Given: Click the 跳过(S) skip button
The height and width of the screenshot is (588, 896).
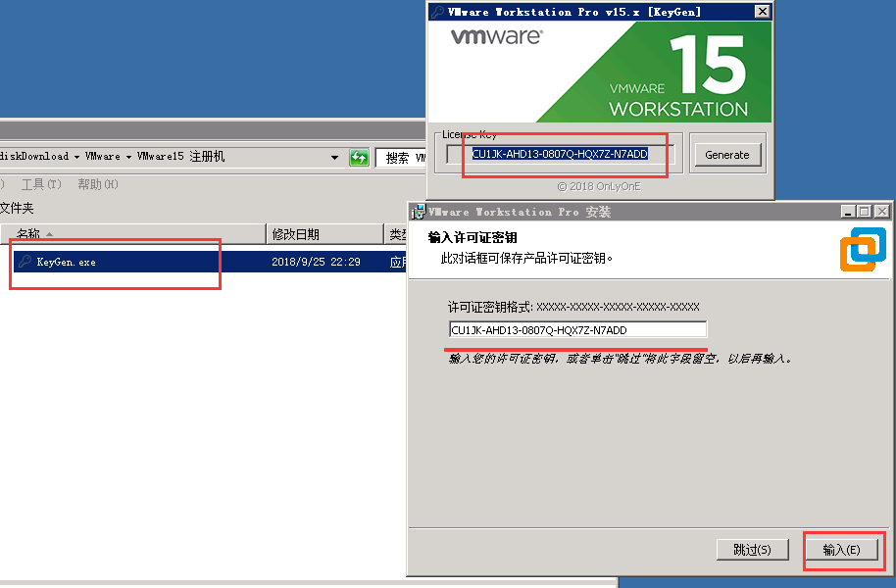Looking at the screenshot, I should 752,550.
